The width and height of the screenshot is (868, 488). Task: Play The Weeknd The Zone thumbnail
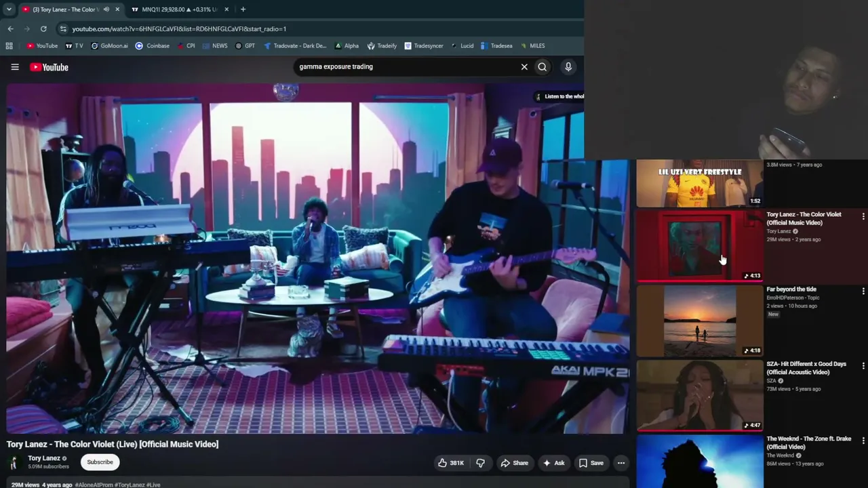pos(700,462)
